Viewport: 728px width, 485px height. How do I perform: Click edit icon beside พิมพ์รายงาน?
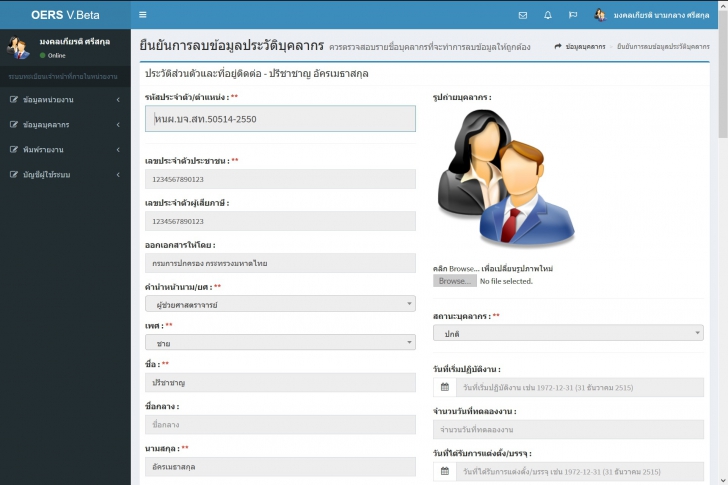pos(14,149)
